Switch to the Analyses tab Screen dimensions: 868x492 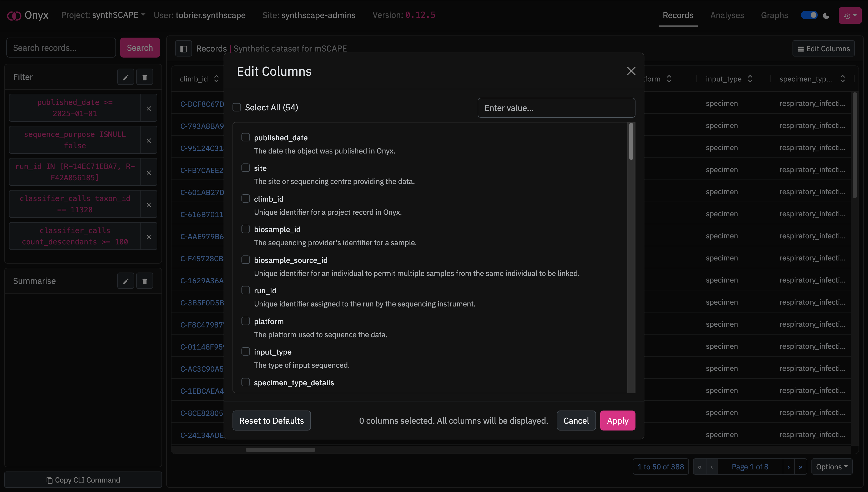[x=727, y=16]
